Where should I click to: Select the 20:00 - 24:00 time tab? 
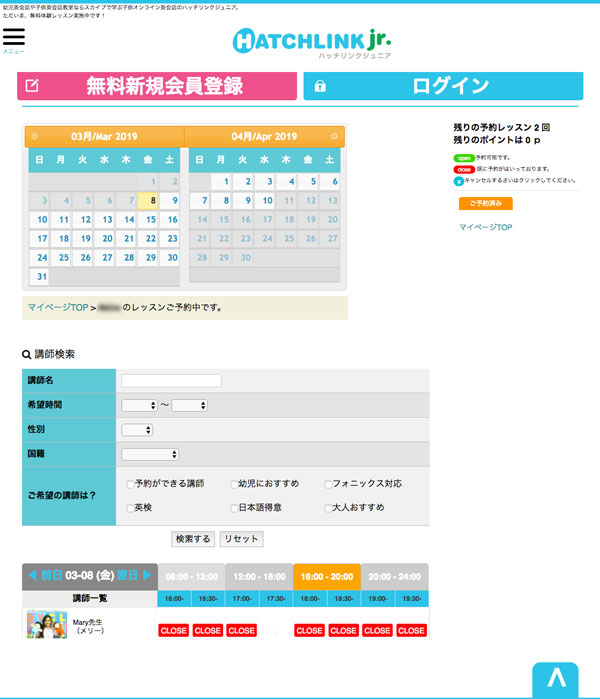pyautogui.click(x=394, y=576)
